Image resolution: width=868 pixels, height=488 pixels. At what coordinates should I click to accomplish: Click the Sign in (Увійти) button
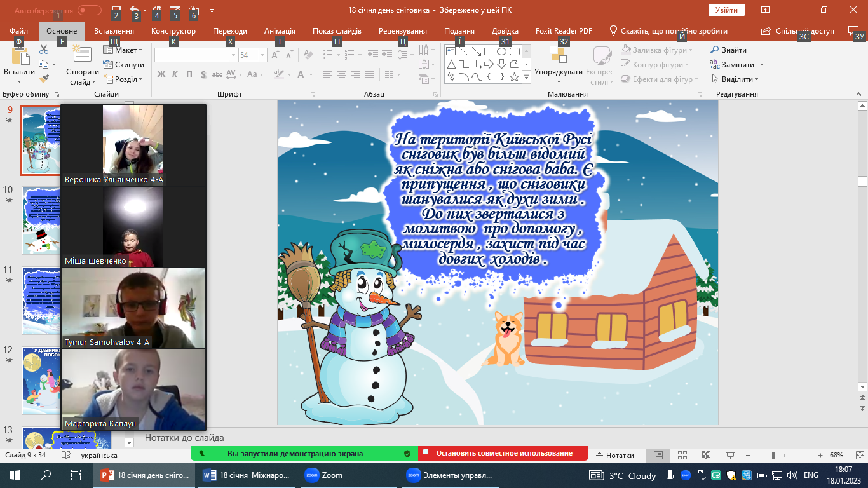click(x=726, y=10)
